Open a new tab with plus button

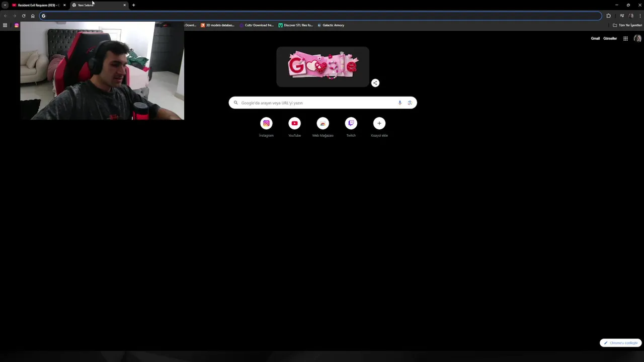tap(133, 5)
